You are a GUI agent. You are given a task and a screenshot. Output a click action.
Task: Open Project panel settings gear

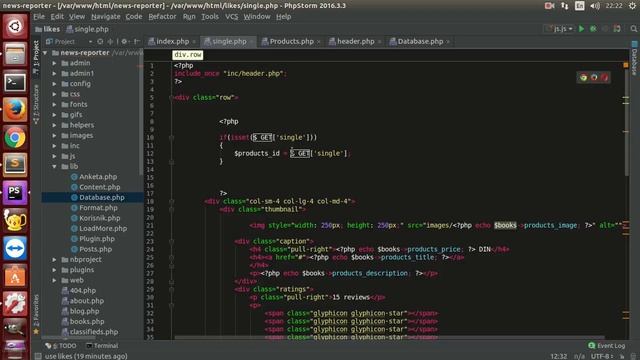[x=124, y=42]
